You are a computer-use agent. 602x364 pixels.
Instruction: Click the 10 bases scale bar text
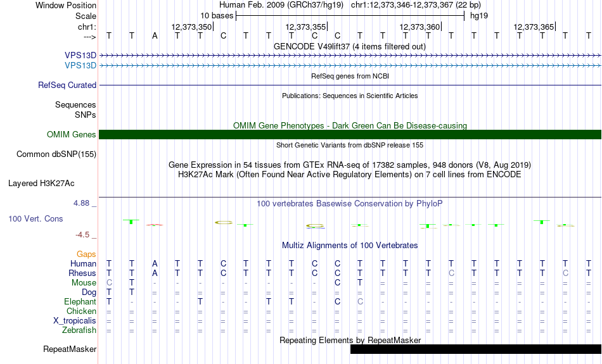pos(217,16)
